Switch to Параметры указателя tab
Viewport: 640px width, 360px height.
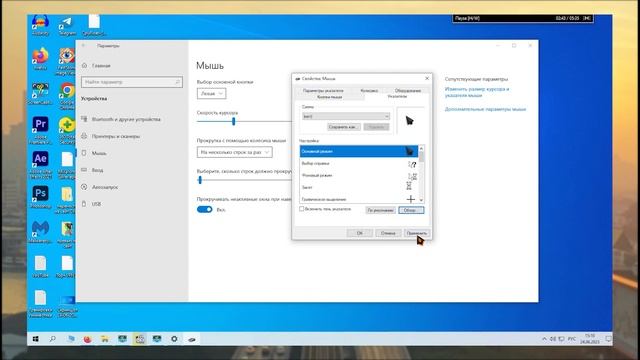pyautogui.click(x=323, y=90)
